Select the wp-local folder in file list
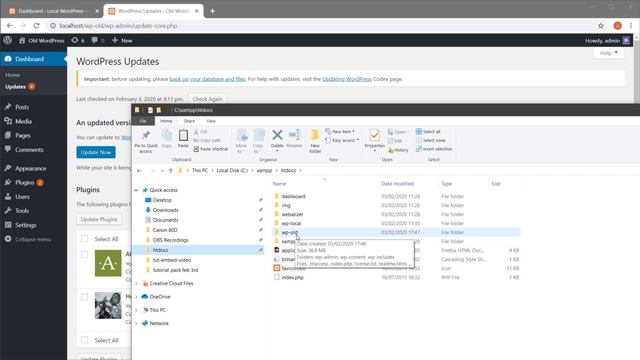Image resolution: width=640 pixels, height=360 pixels. pyautogui.click(x=291, y=223)
